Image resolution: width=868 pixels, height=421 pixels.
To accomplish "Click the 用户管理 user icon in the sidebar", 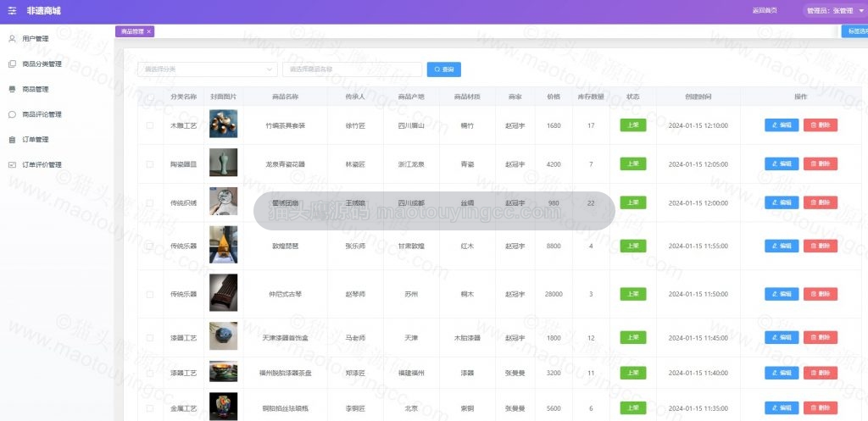I will tap(12, 39).
